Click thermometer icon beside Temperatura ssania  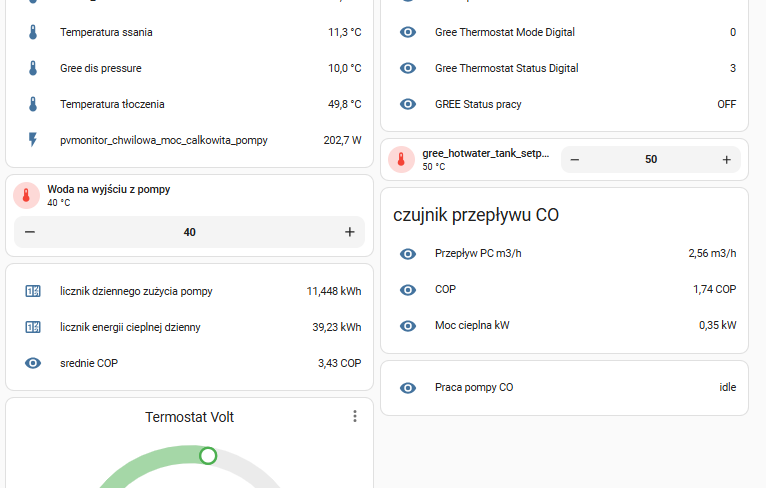point(33,32)
